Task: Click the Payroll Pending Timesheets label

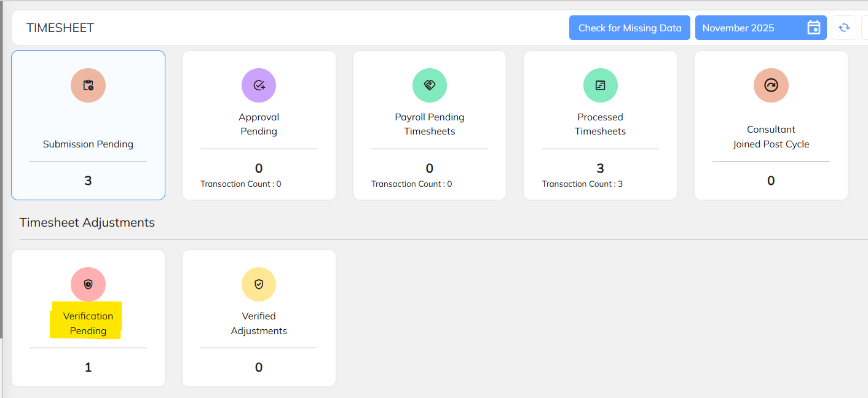Action: [x=430, y=124]
